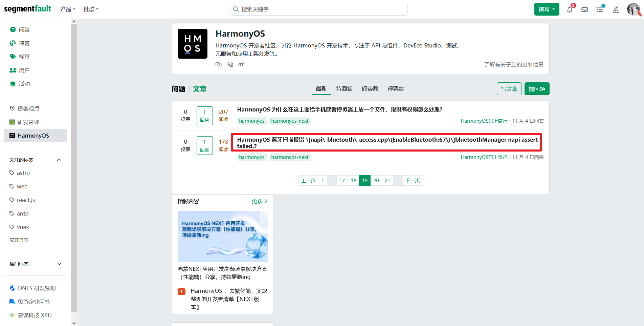This screenshot has width=644, height=326.
Task: Click the 写文章 button
Action: tap(509, 89)
